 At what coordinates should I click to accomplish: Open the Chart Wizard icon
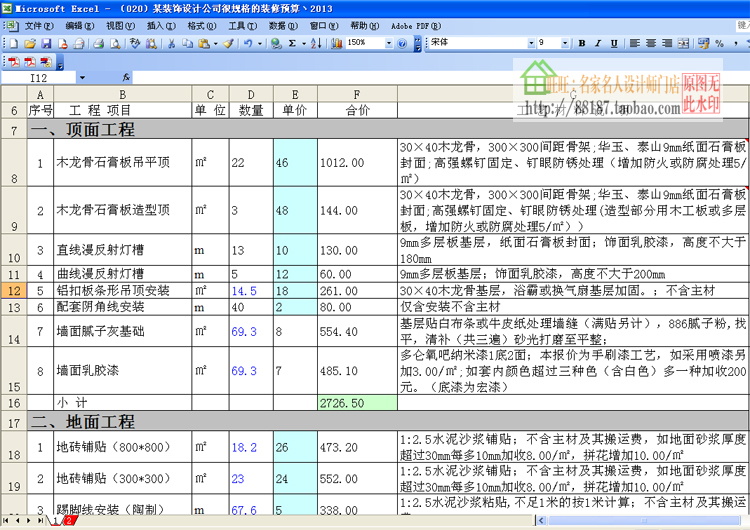336,44
